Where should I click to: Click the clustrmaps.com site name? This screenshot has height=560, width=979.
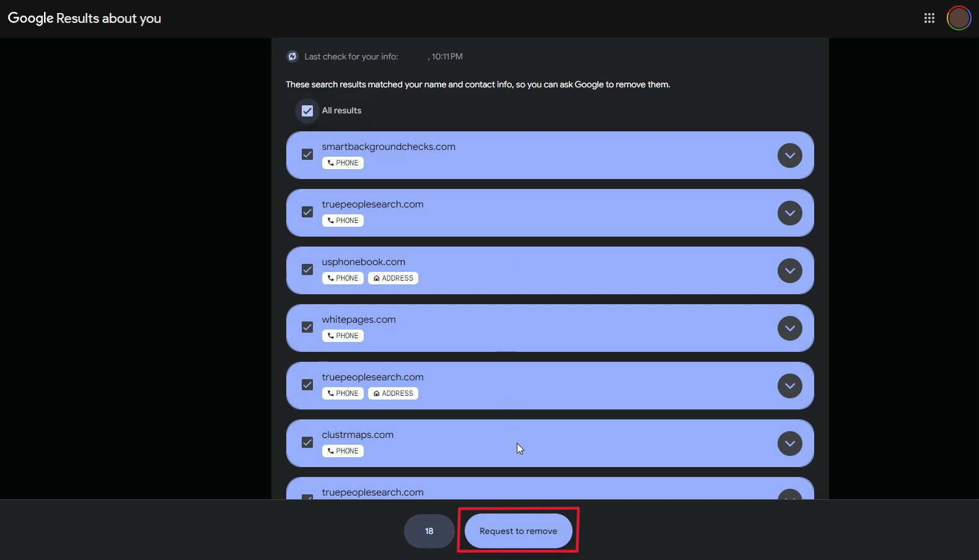[358, 435]
